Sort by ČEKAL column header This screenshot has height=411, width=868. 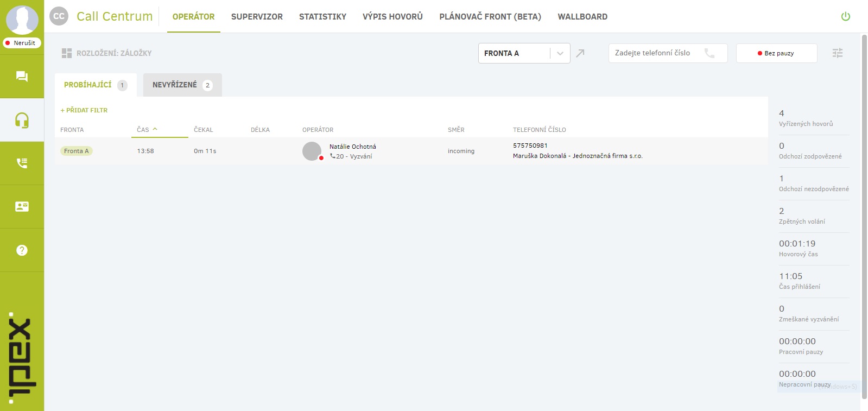(x=204, y=130)
